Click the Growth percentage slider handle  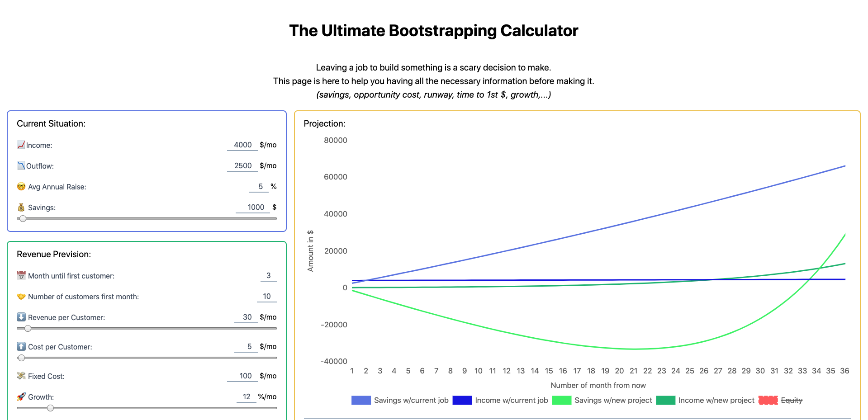50,408
